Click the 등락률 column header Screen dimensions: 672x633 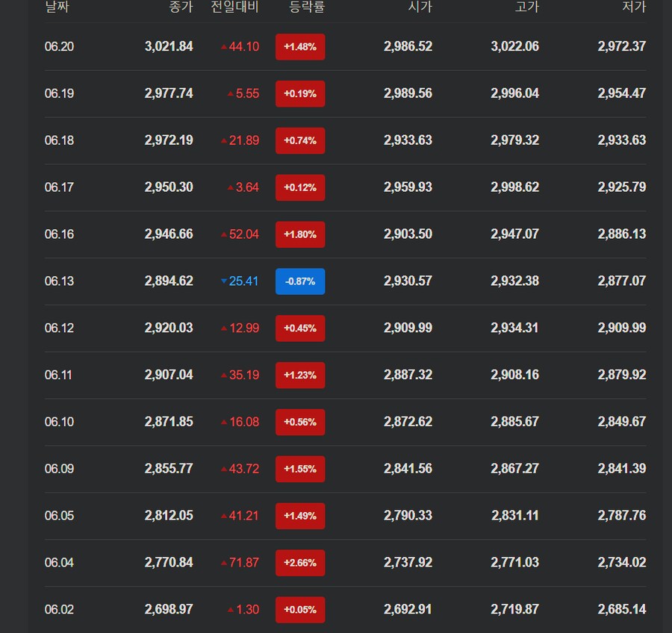click(307, 7)
